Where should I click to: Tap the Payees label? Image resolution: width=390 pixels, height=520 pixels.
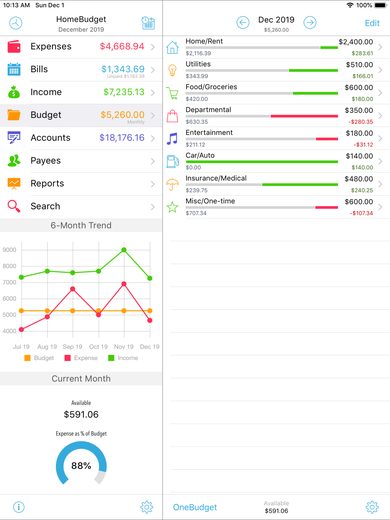point(46,161)
